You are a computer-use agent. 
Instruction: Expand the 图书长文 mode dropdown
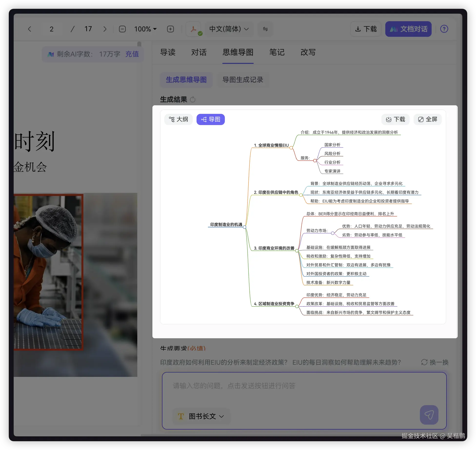pos(202,416)
